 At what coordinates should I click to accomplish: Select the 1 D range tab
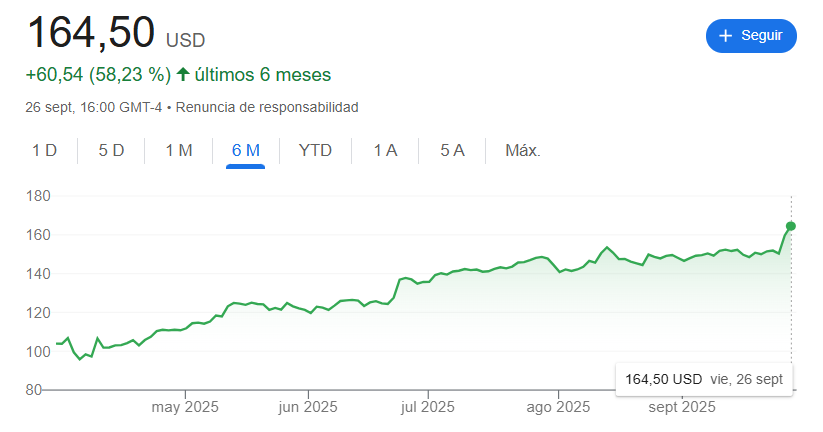click(x=44, y=151)
